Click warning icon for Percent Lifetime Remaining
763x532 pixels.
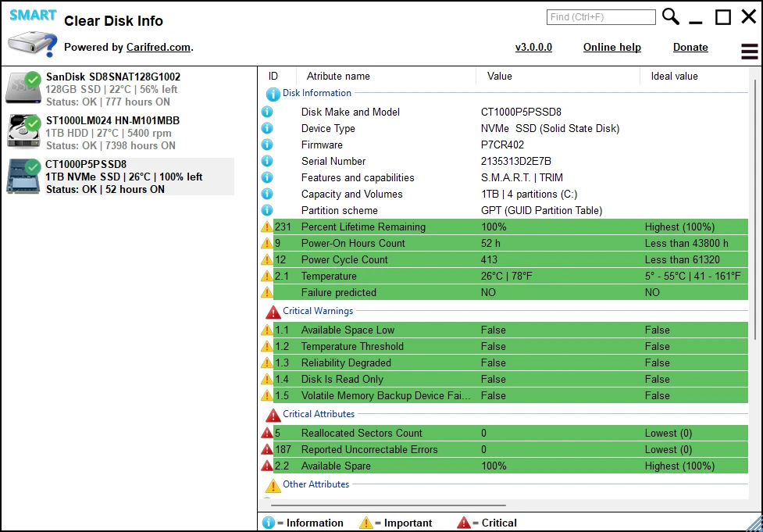tap(267, 227)
